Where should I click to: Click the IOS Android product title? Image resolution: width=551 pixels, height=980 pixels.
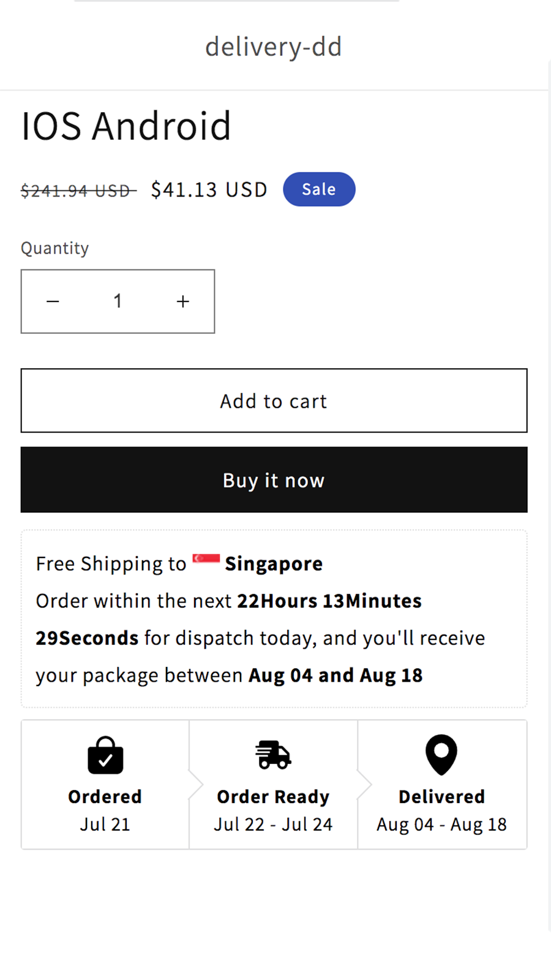126,126
